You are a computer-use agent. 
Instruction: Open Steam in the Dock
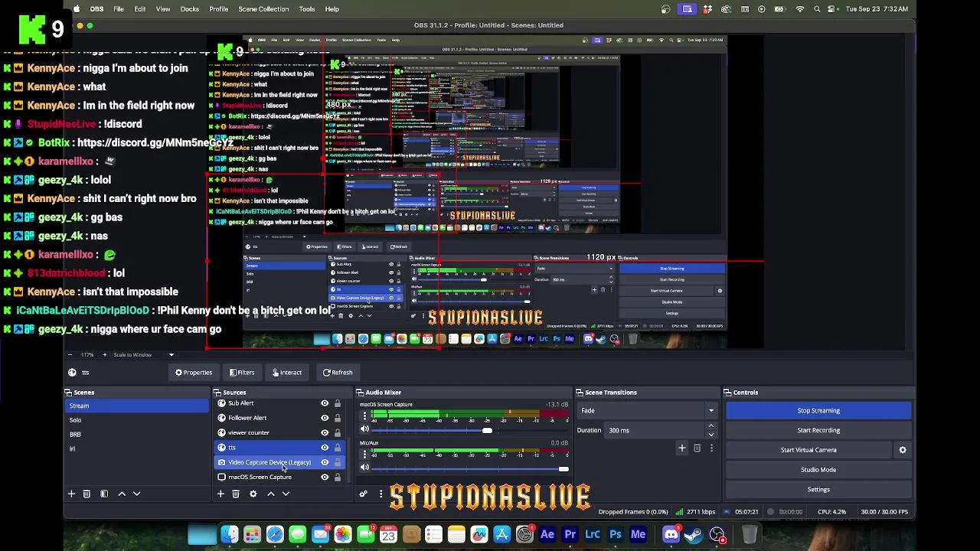694,534
